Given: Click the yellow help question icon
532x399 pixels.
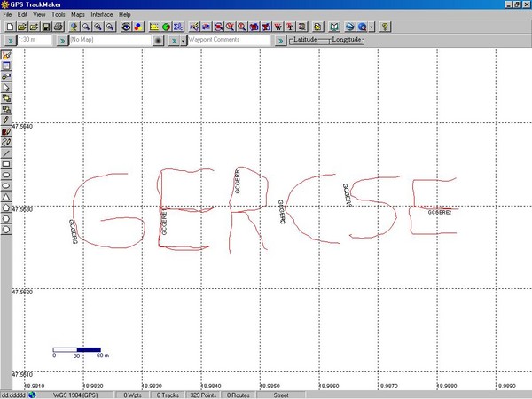Looking at the screenshot, I should click(x=386, y=27).
